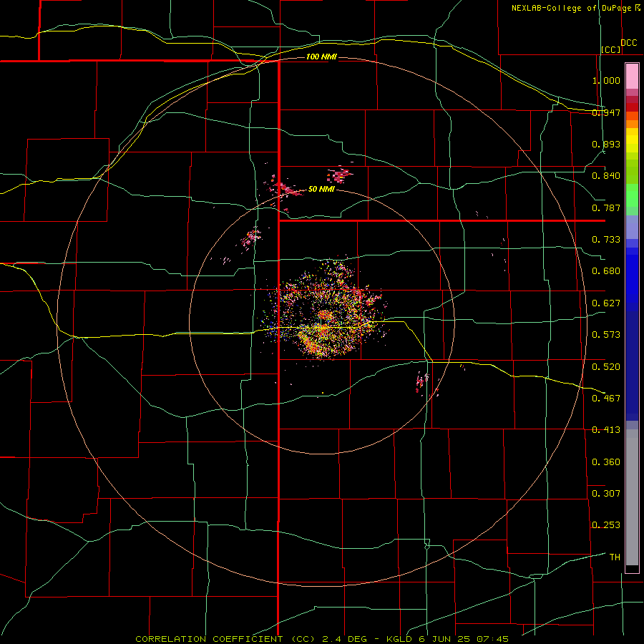Screen dimensions: 644x644
Task: Select the "[CC]" label near color bar
Action: 611,49
